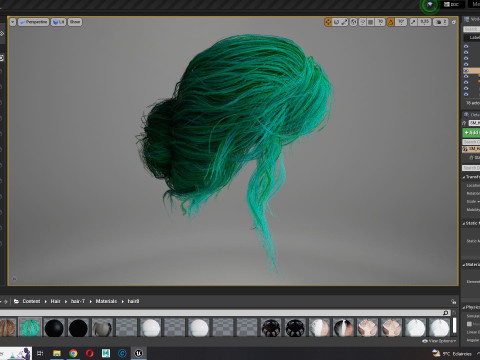Toggle visibility eye of the selected outliner row
This screenshot has width=480, height=360.
pos(466,70)
